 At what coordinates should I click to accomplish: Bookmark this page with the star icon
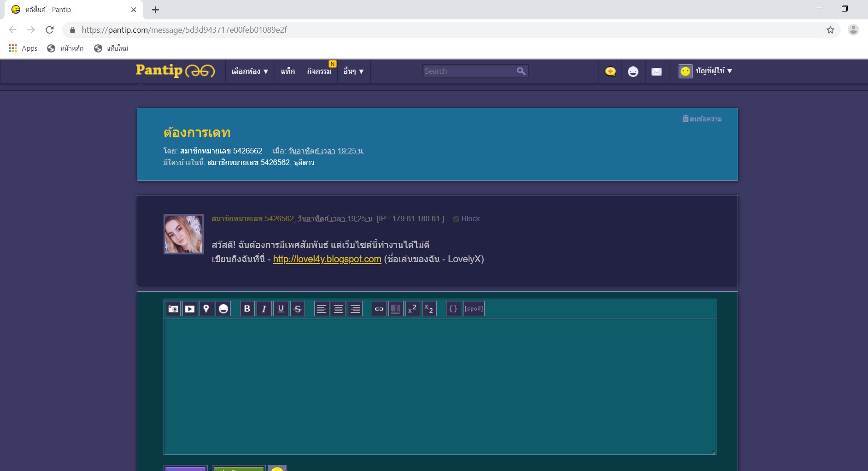pyautogui.click(x=830, y=30)
